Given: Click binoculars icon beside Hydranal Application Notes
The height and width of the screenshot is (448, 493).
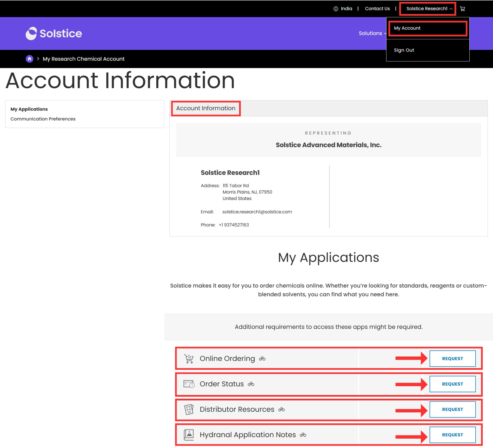Looking at the screenshot, I should [303, 435].
